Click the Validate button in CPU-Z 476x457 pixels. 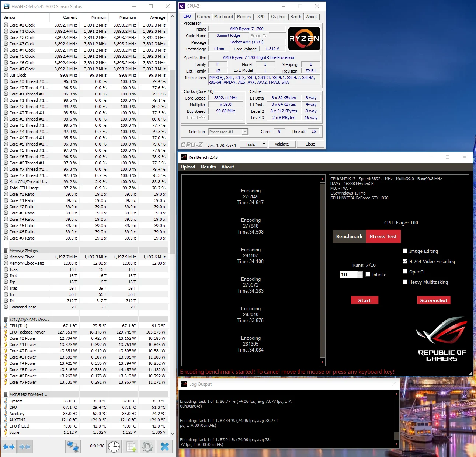282,144
